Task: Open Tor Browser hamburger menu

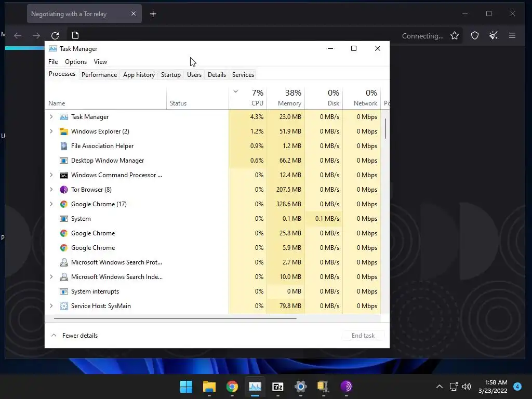Action: tap(512, 35)
